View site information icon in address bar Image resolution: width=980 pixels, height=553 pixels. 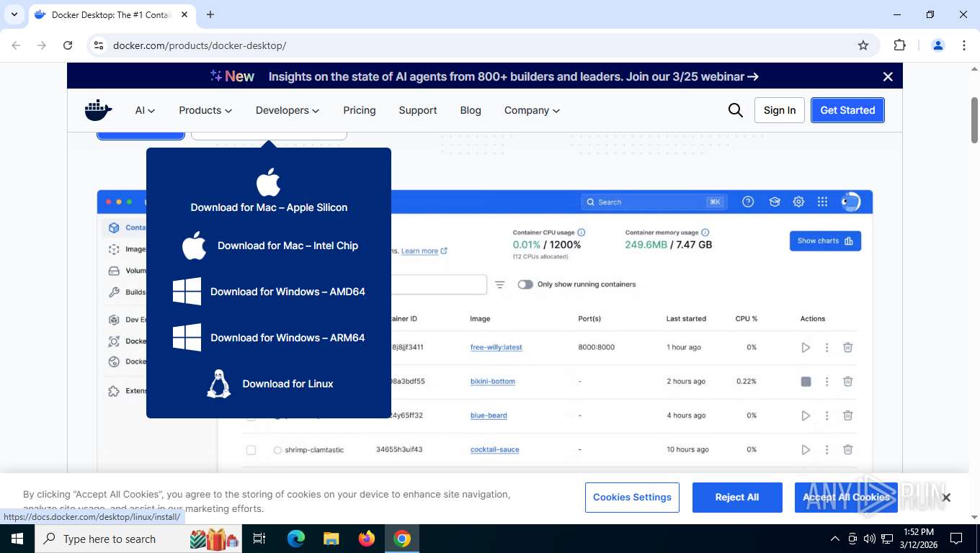(x=99, y=45)
